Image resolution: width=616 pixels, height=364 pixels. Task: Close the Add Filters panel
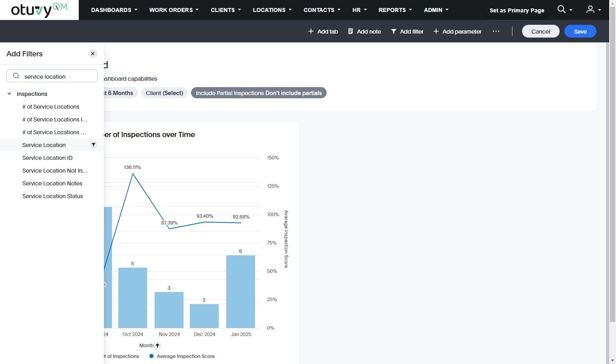point(93,54)
